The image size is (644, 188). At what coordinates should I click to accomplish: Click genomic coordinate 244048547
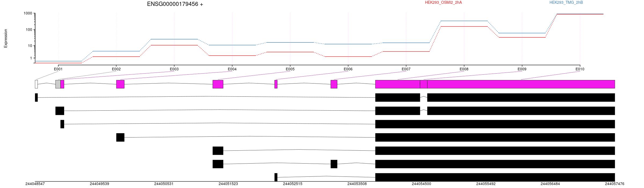tap(35, 184)
